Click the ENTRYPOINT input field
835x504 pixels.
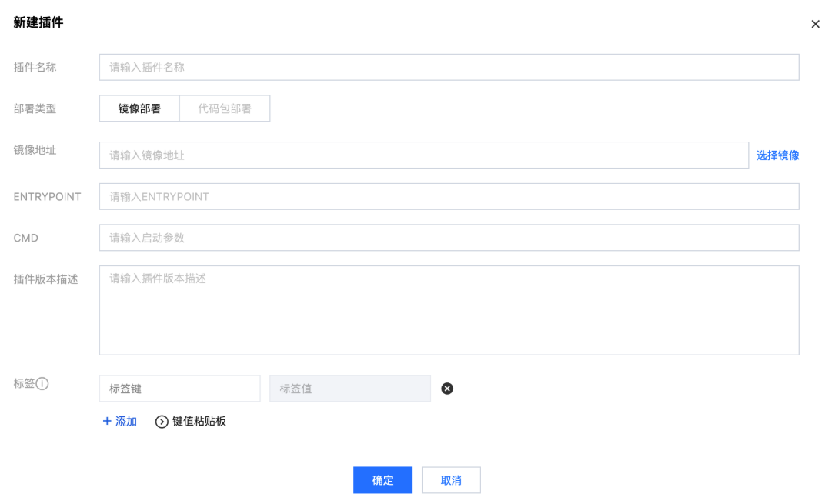tap(449, 196)
